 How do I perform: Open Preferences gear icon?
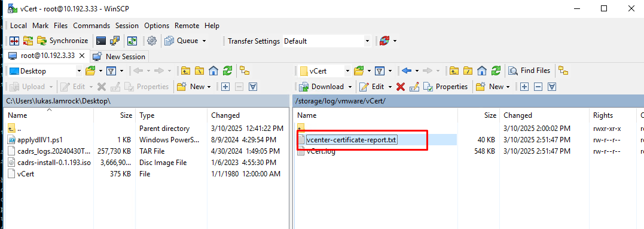point(152,41)
